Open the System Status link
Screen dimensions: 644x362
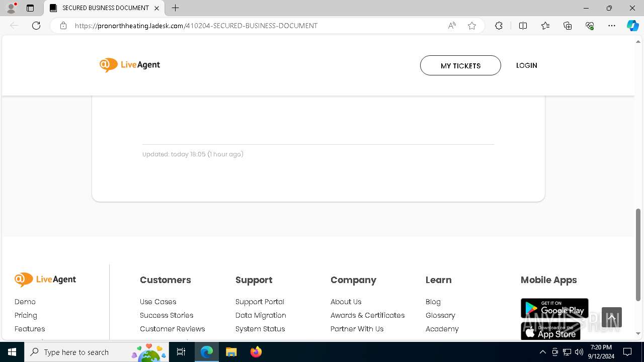tap(260, 329)
